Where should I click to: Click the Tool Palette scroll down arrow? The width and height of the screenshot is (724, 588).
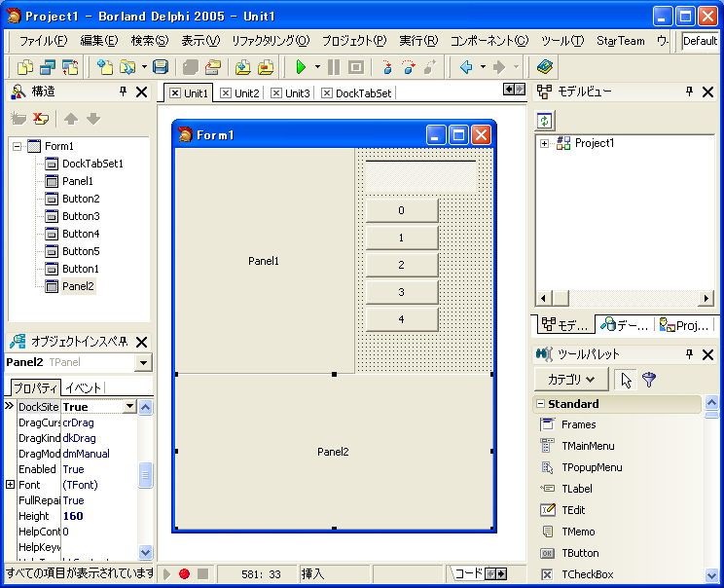(x=711, y=575)
